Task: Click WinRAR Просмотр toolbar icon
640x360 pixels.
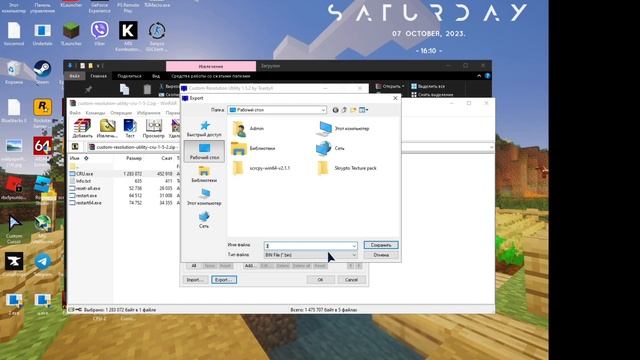Action: [x=154, y=128]
